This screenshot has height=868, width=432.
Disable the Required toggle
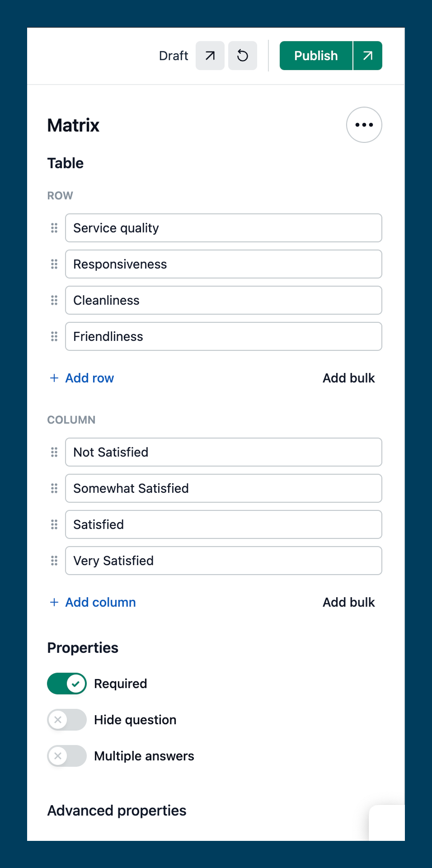[67, 684]
